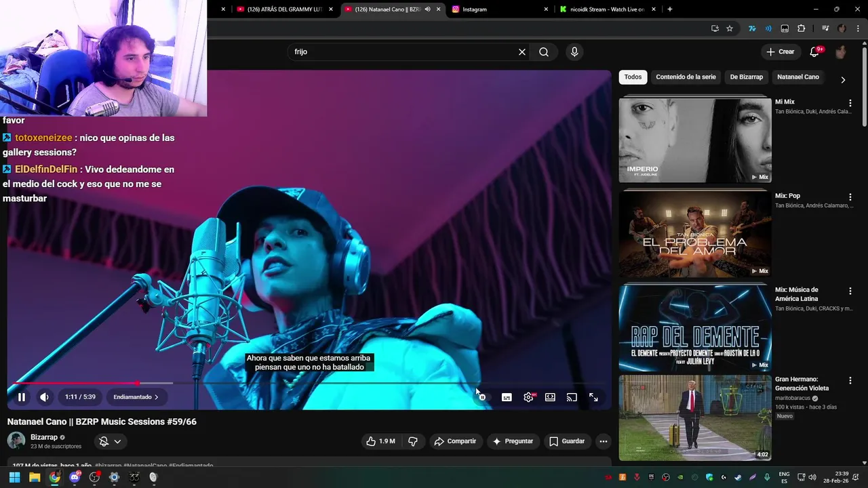Open the media controls icon in Chrome toolbar
The image size is (868, 488).
(x=825, y=28)
